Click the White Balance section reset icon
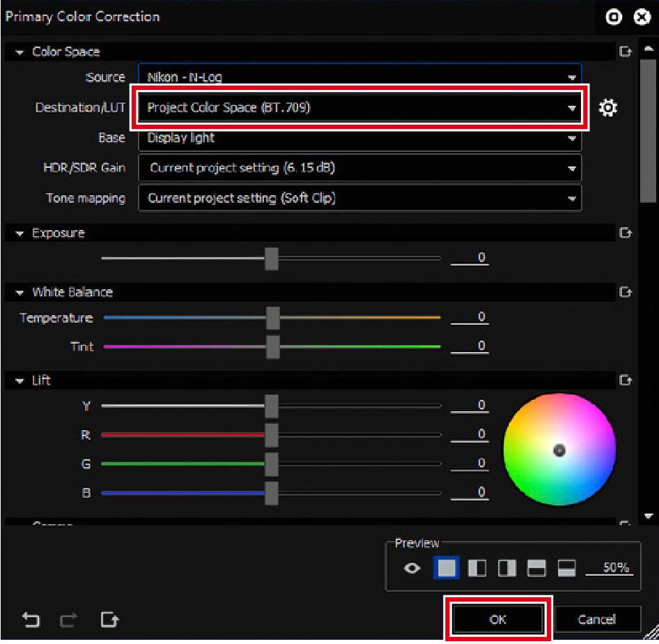659x644 pixels. point(625,292)
